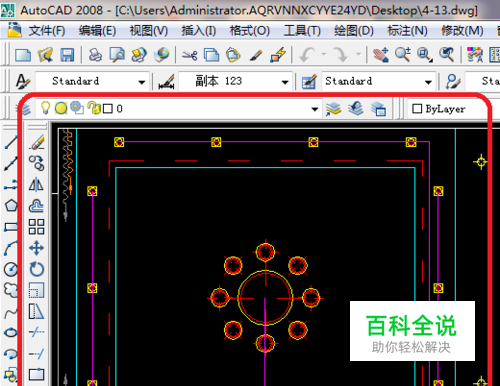This screenshot has height=386, width=500.
Task: Click Make Object's Layer Current icon
Action: click(333, 109)
